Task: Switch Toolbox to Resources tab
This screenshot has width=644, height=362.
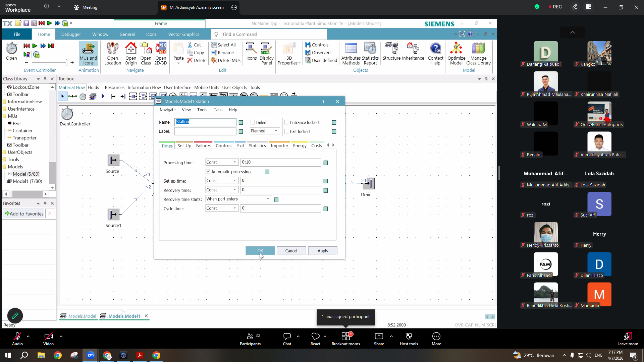Action: coord(114,87)
